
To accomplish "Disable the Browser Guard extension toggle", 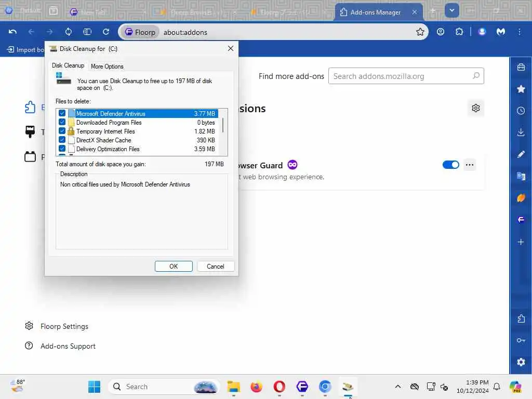I will coord(450,165).
